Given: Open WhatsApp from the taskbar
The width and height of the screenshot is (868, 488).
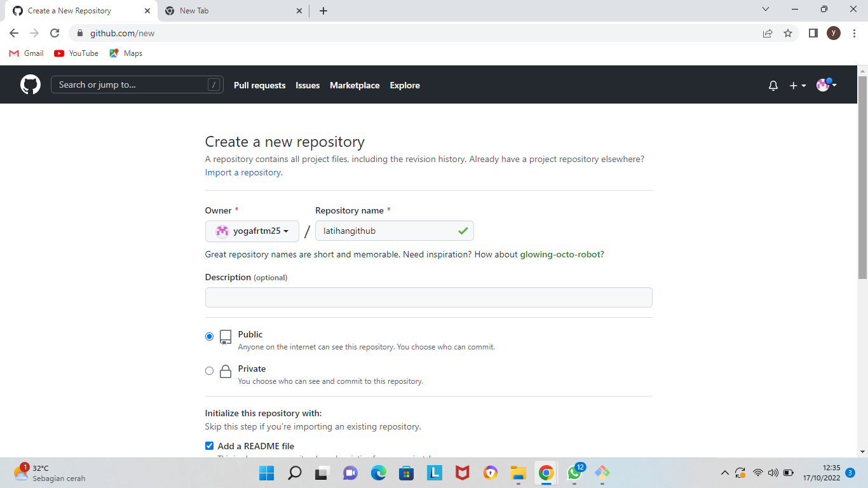Looking at the screenshot, I should 574,473.
